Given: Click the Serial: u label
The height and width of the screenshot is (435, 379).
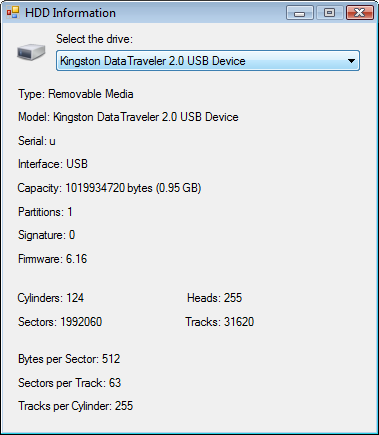Looking at the screenshot, I should (37, 141).
